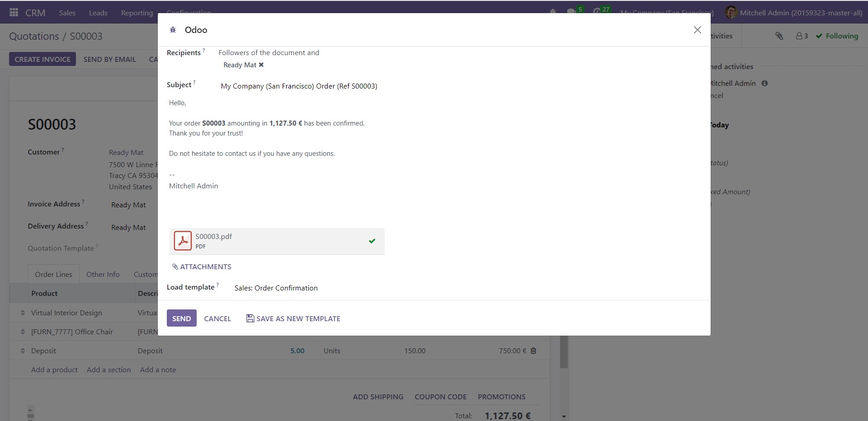Screen dimensions: 868x421
Task: Remove the Ready Mat recipient tag
Action: click(261, 65)
